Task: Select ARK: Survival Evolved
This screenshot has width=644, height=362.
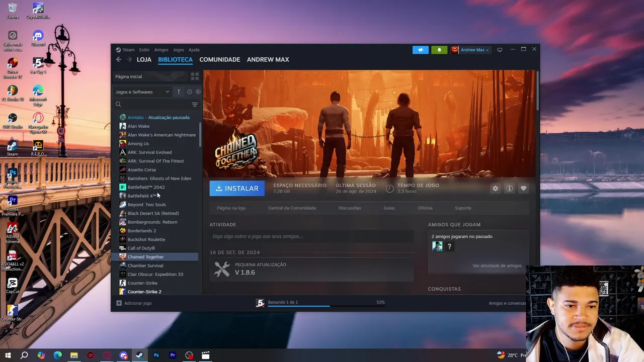Action: tap(158, 152)
